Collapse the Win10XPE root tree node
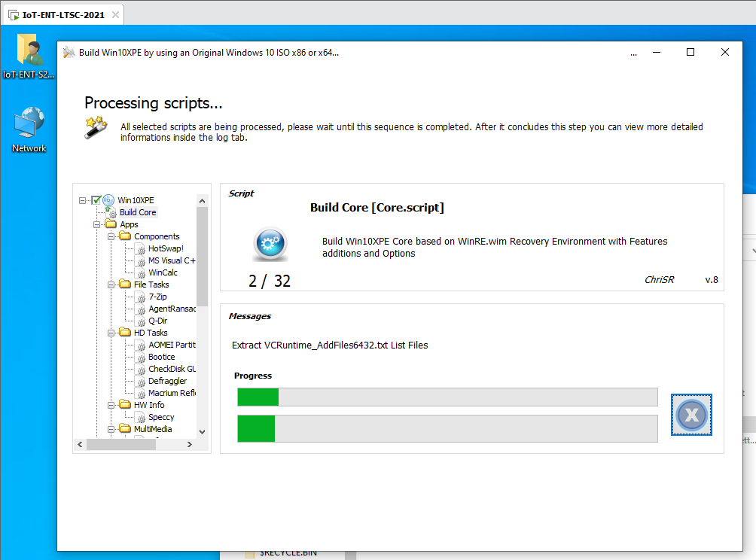Image resolution: width=756 pixels, height=560 pixels. coord(82,200)
